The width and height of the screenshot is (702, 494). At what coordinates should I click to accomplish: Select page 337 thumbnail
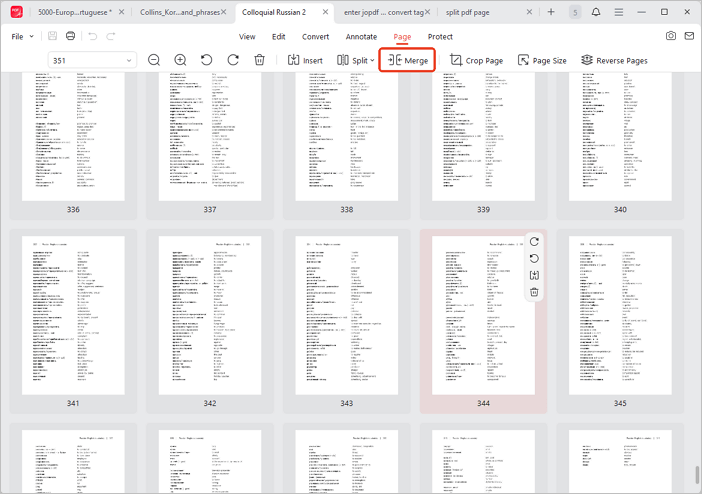pos(210,136)
